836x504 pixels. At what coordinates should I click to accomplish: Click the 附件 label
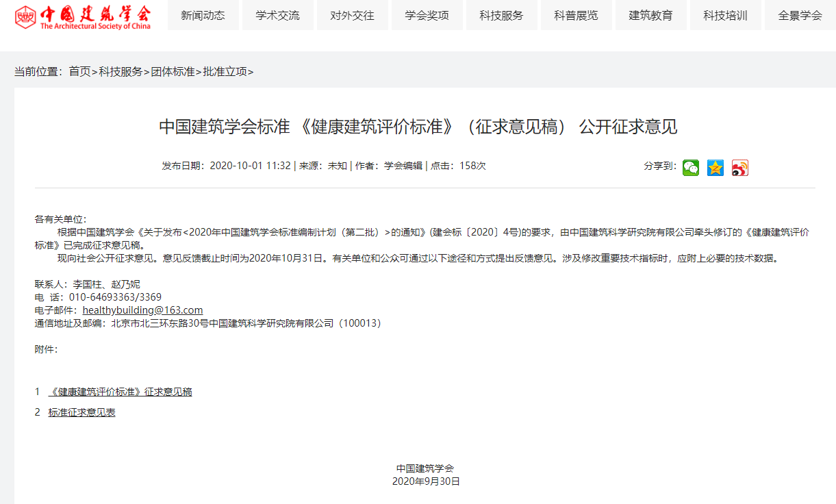point(46,349)
